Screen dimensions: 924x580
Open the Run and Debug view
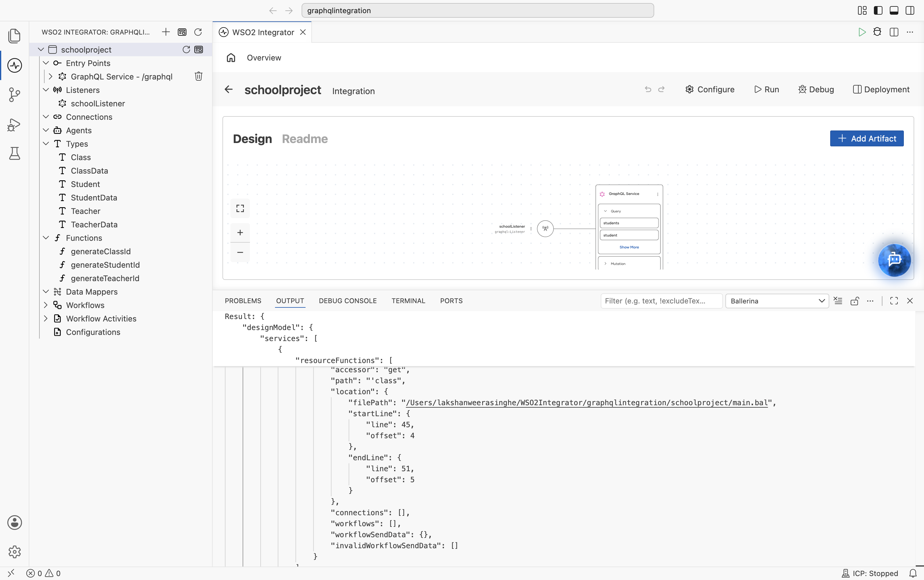[15, 124]
